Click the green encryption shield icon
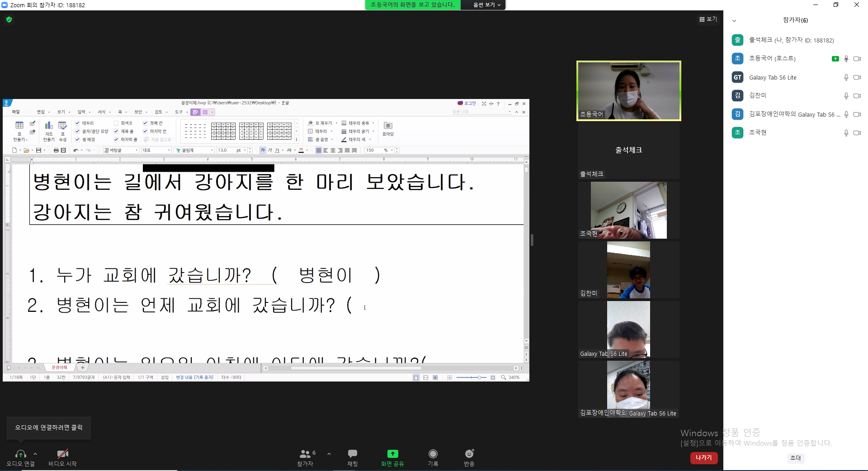868x471 pixels. 9,19
